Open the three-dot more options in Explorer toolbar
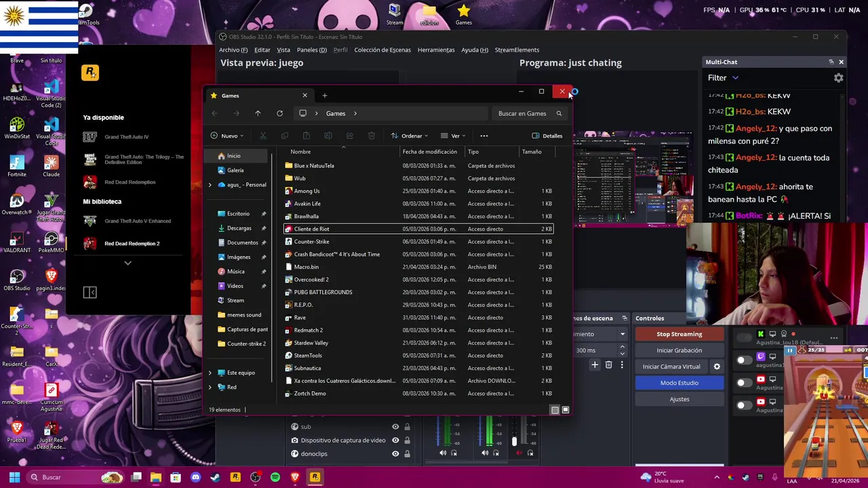This screenshot has height=488, width=868. click(484, 136)
